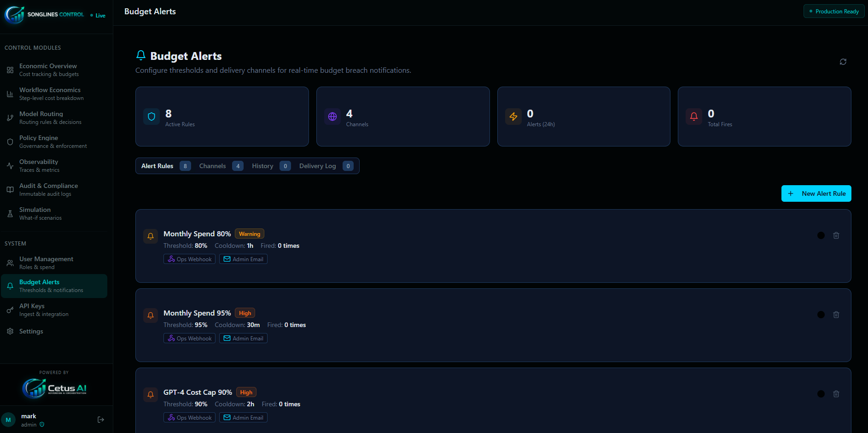Click trash icon for GPT-4 Cost Cap 90%
The image size is (868, 433).
[836, 394]
